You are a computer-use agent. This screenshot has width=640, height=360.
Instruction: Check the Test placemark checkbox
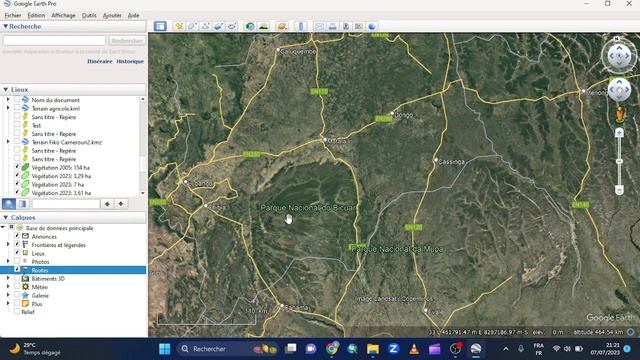(17, 125)
